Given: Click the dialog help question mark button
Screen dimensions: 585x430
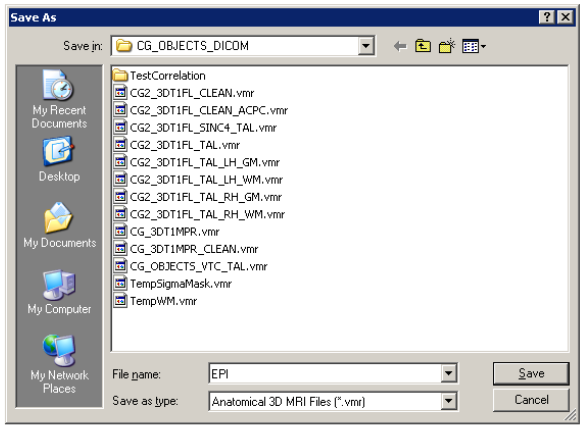Looking at the screenshot, I should [547, 17].
